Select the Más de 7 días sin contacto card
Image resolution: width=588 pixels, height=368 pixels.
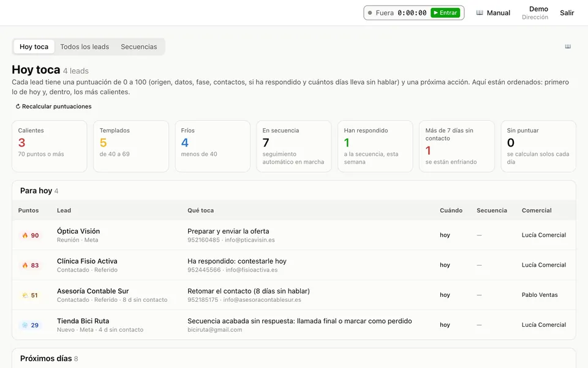(x=457, y=146)
